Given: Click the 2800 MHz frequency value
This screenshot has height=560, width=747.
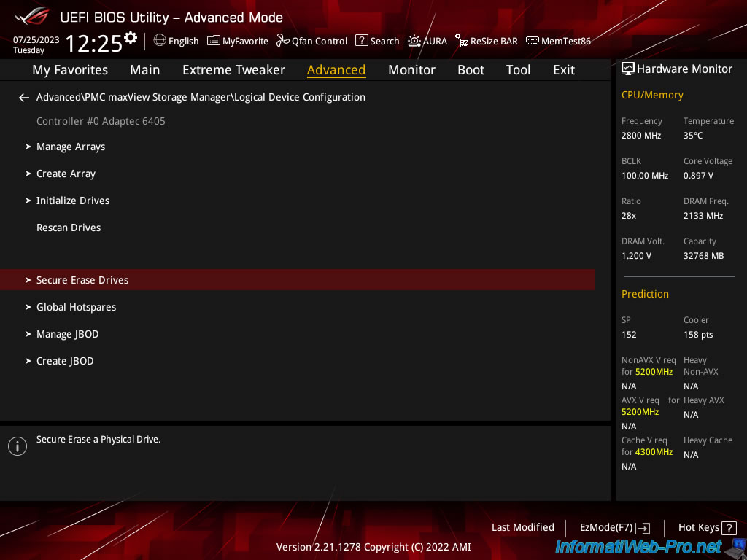Looking at the screenshot, I should 641,136.
